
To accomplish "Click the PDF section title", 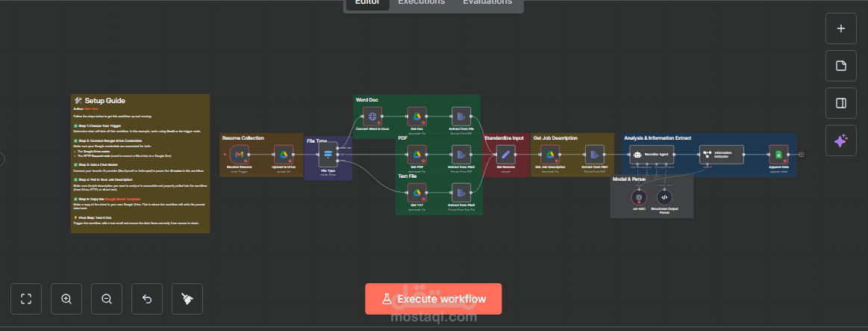I will click(x=402, y=138).
